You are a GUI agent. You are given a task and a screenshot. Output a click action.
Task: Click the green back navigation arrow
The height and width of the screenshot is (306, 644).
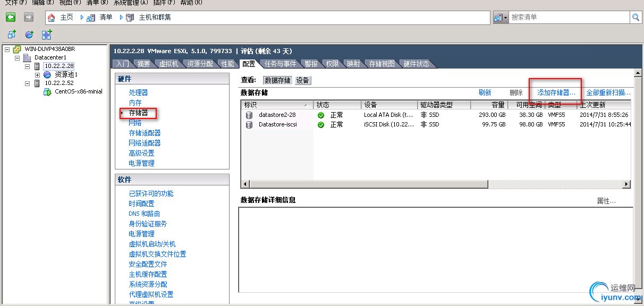pos(11,18)
